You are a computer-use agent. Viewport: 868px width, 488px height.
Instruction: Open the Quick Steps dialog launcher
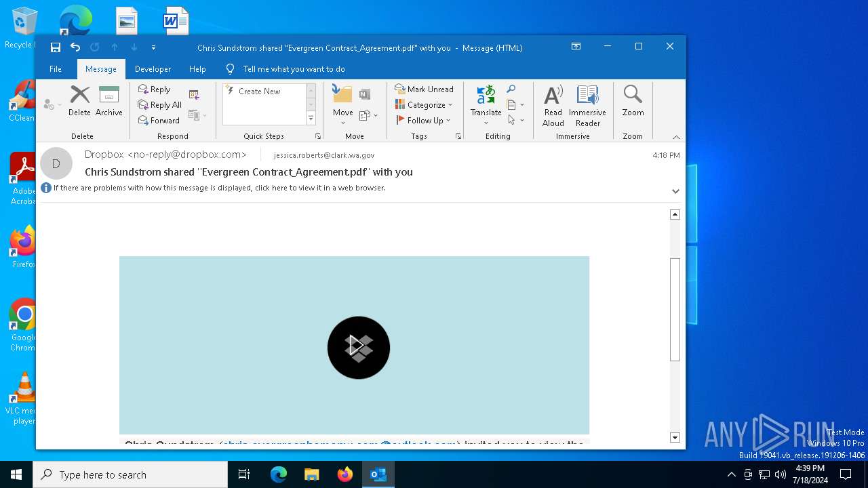[318, 136]
